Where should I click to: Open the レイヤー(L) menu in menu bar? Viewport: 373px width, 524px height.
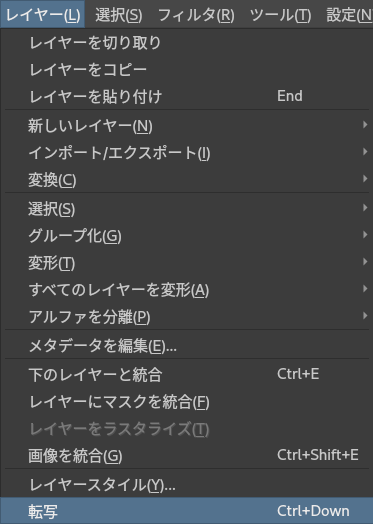point(42,14)
